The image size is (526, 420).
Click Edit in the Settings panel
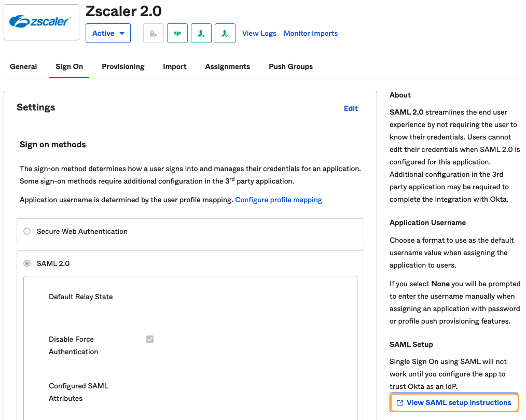[351, 108]
